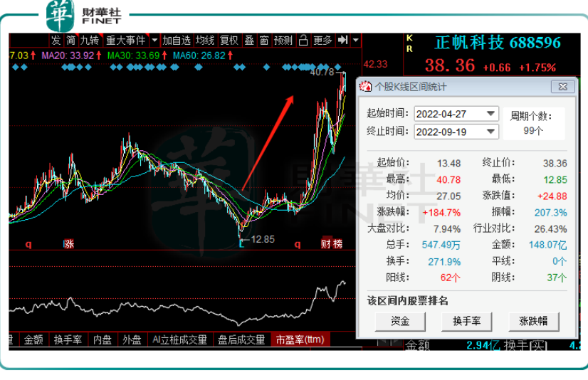The height and width of the screenshot is (380, 588).
Task: Select the 简 toolbar button
Action: point(71,40)
